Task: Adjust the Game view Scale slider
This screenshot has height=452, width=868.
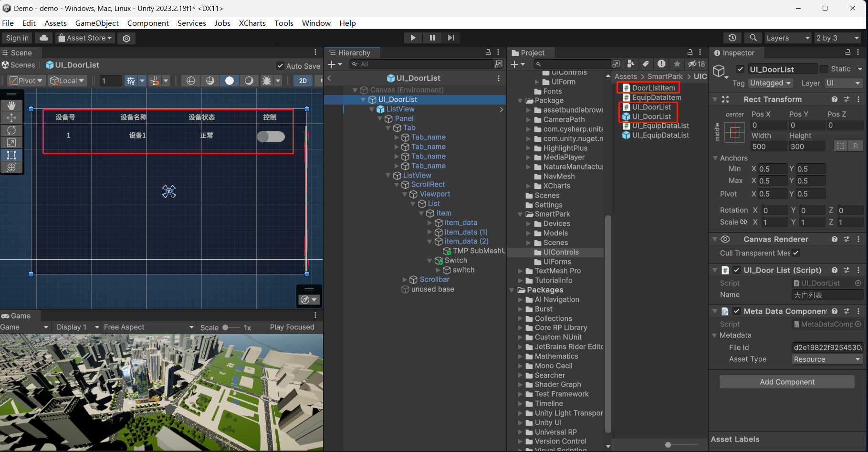Action: coord(226,327)
